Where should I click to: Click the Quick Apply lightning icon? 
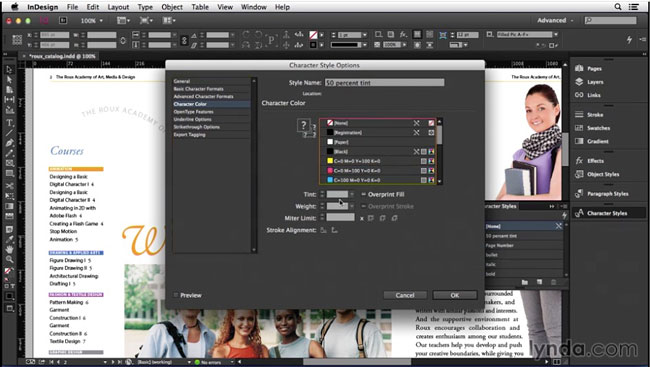(629, 39)
